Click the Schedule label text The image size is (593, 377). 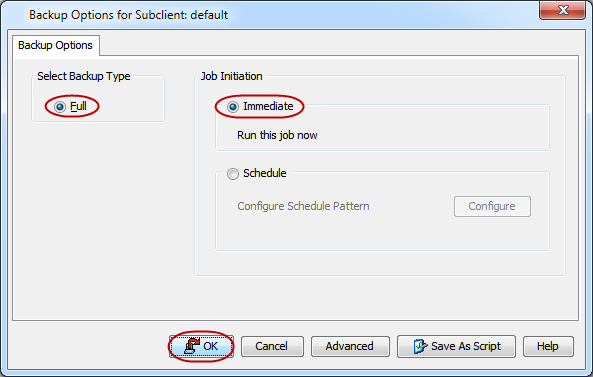coord(265,173)
